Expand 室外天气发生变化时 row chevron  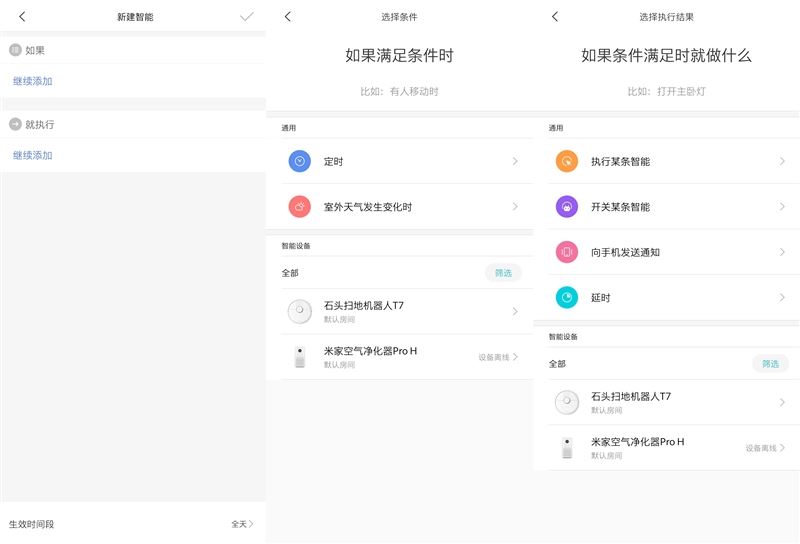tap(515, 207)
